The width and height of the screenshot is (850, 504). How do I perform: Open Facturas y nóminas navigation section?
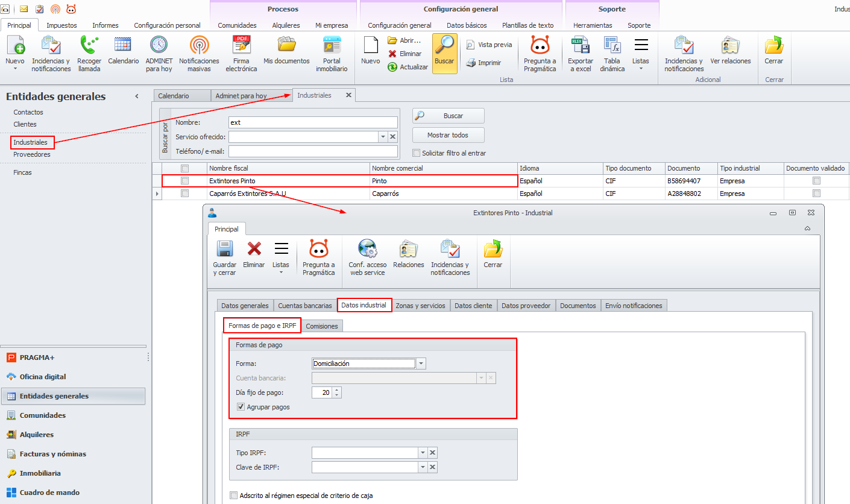(74, 454)
